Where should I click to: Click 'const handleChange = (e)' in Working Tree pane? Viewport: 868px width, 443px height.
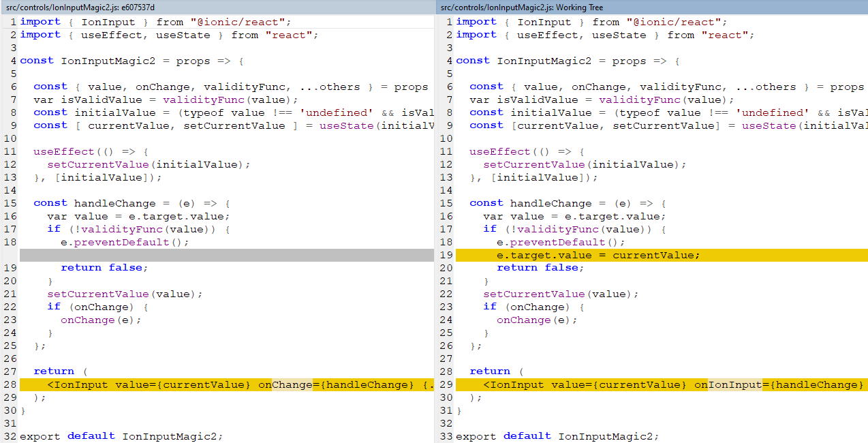pyautogui.click(x=568, y=203)
